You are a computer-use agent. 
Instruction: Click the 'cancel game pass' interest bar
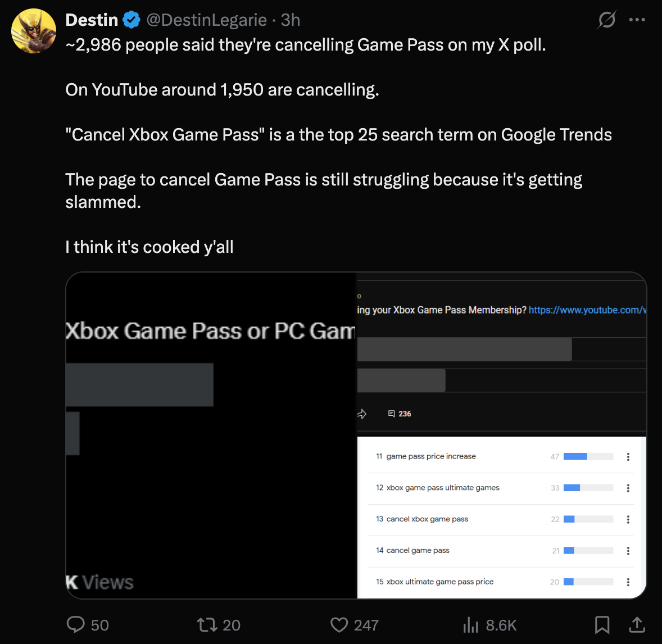click(588, 551)
